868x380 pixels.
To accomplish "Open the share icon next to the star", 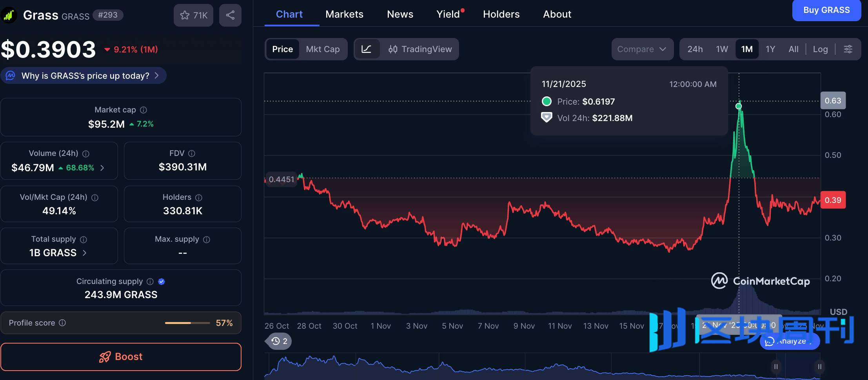I will pyautogui.click(x=230, y=15).
